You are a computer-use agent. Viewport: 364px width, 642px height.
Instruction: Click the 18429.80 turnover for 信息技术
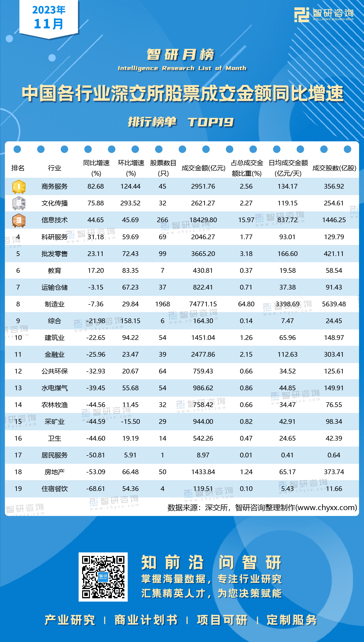coord(203,220)
